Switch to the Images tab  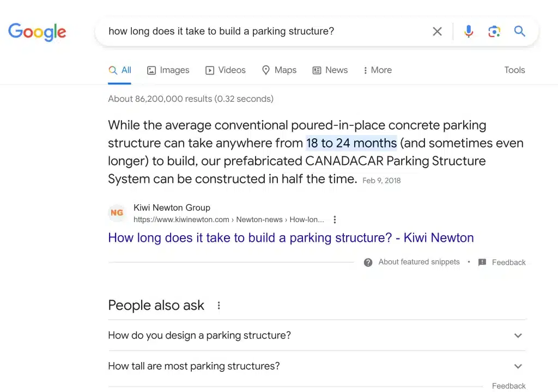pyautogui.click(x=168, y=70)
